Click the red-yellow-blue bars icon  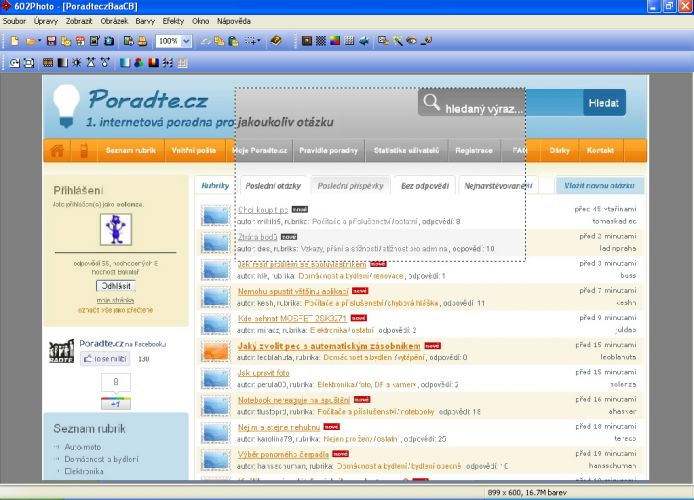click(x=153, y=63)
